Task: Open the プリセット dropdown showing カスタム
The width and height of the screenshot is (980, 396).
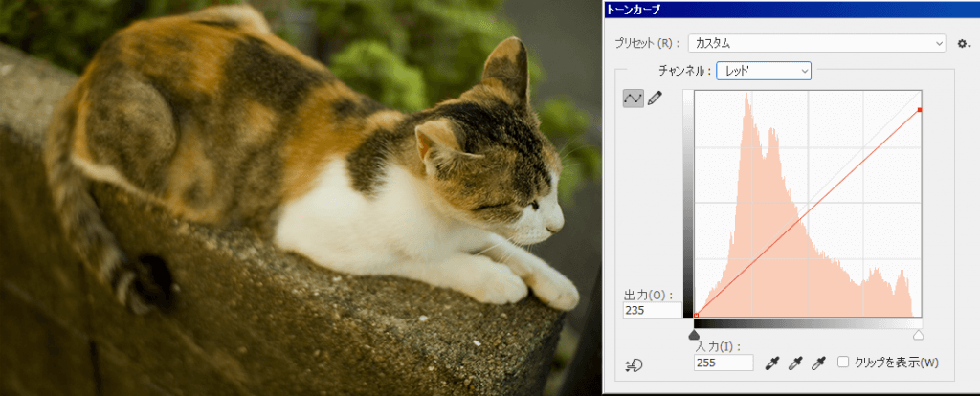Action: [x=816, y=44]
